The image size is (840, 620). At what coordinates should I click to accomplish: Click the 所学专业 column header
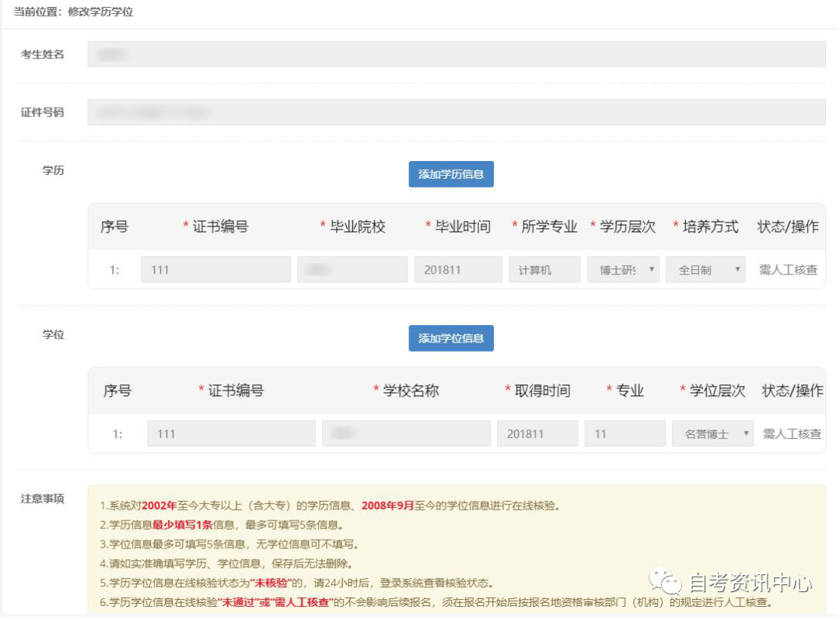[x=544, y=226]
